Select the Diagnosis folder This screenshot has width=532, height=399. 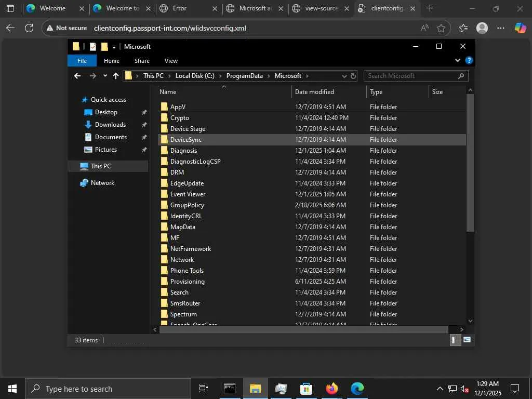183,150
